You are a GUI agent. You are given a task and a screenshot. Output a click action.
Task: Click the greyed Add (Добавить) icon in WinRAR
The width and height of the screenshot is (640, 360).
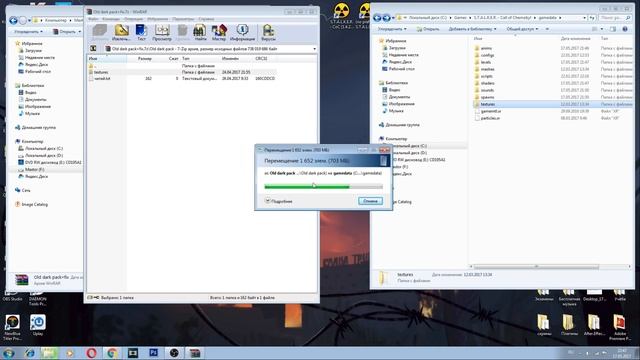pyautogui.click(x=100, y=32)
